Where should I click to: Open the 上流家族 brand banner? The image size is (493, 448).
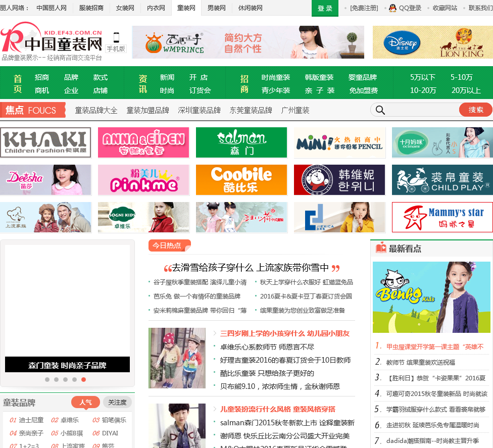(45, 217)
